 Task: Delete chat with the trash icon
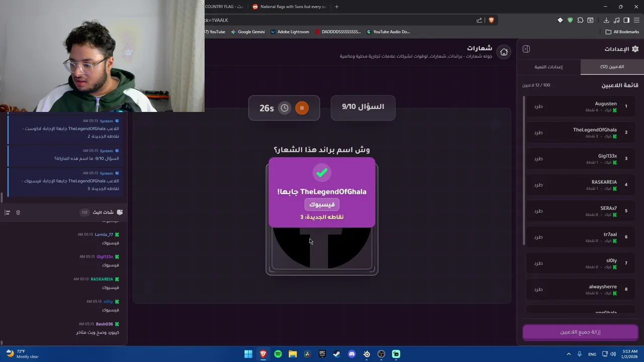pyautogui.click(x=18, y=213)
